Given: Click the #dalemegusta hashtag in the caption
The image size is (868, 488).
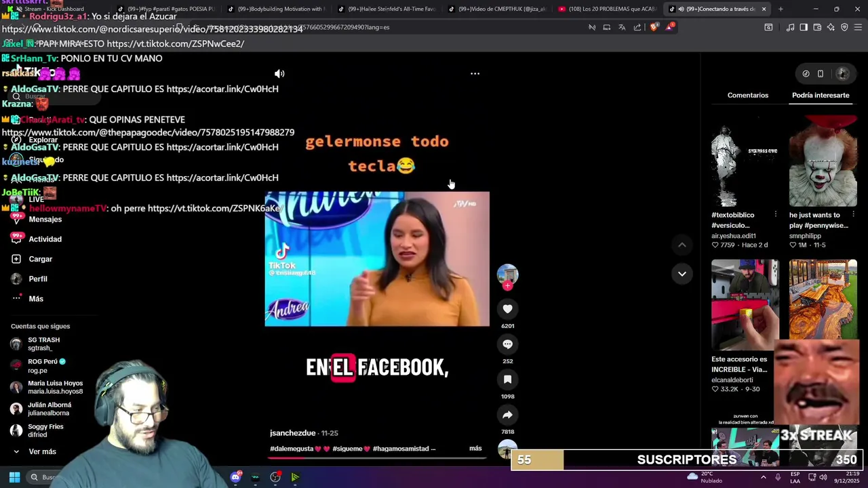Looking at the screenshot, I should pyautogui.click(x=292, y=449).
